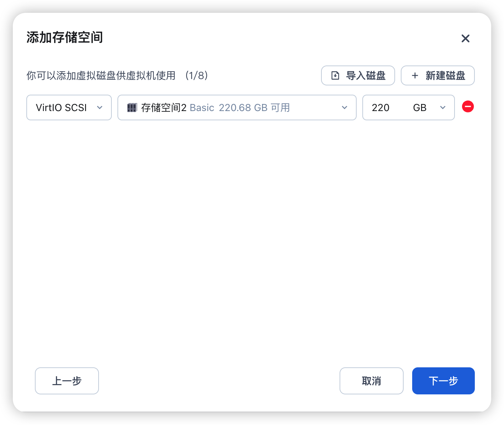Click the 220.68 GB 可用 capacity text

click(x=254, y=107)
